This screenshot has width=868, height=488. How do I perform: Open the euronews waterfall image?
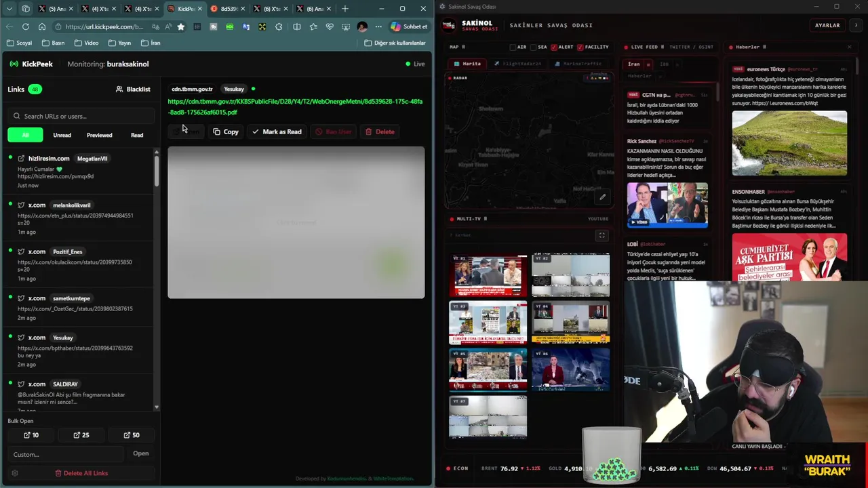pos(789,143)
